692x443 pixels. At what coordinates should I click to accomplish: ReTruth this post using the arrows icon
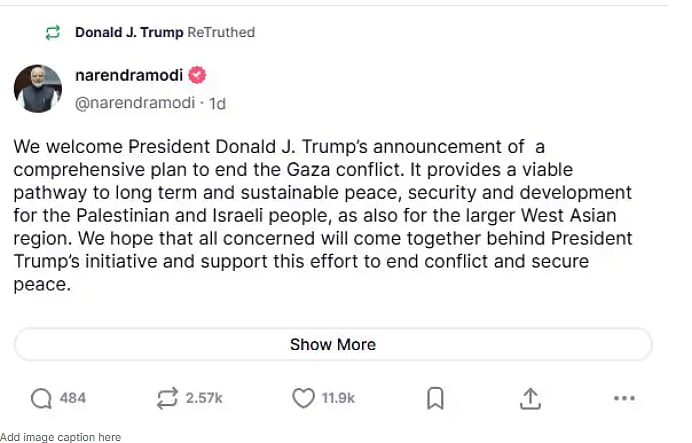167,398
